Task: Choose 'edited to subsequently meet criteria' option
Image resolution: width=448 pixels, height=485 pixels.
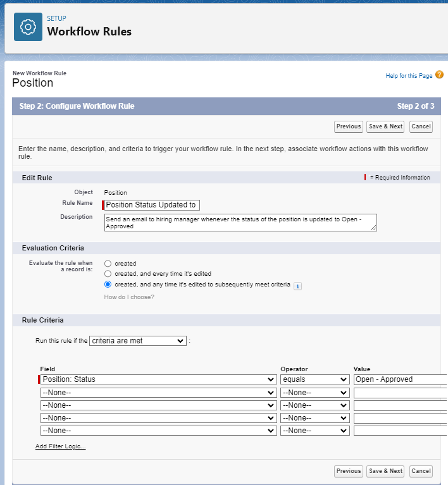Action: 108,285
